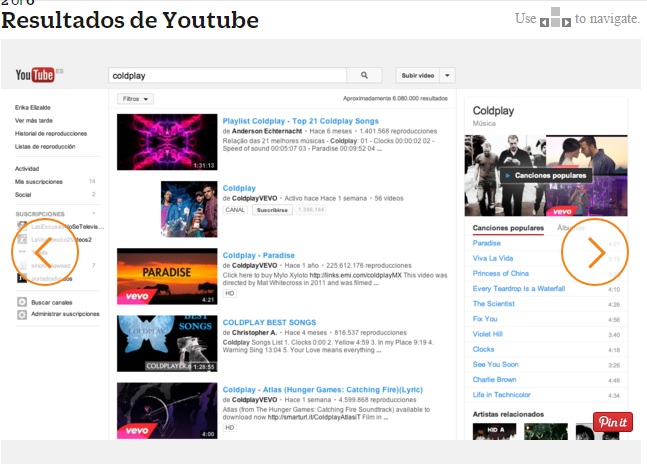Open COLDPLAY BEST SONGS video title
Image resolution: width=647 pixels, height=464 pixels.
click(269, 323)
